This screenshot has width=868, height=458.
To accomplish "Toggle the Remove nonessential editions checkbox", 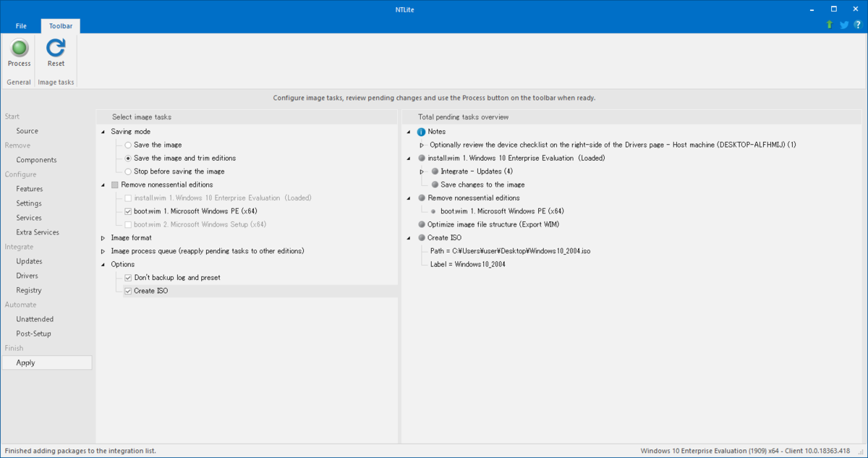I will click(x=115, y=185).
